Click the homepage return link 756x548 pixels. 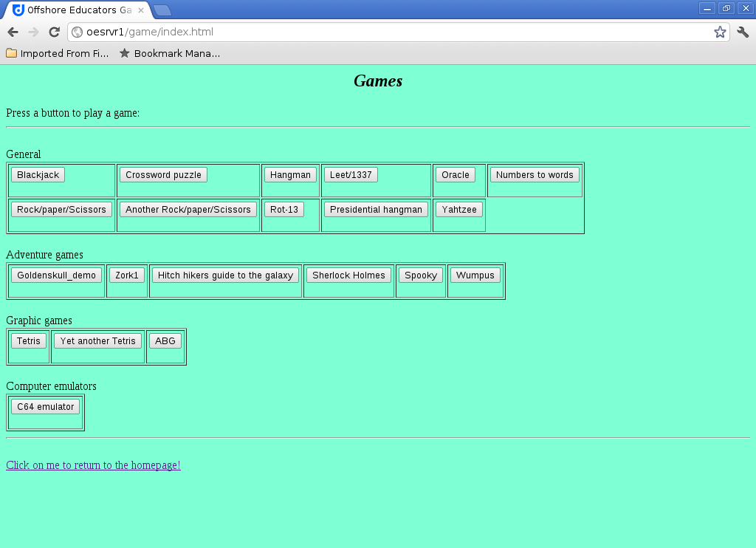pos(93,465)
